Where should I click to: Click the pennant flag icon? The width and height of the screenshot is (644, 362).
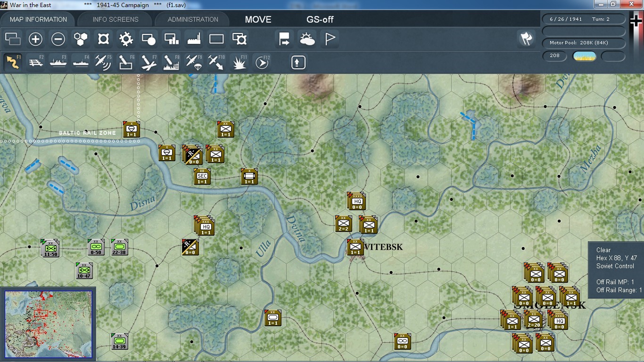pyautogui.click(x=330, y=39)
